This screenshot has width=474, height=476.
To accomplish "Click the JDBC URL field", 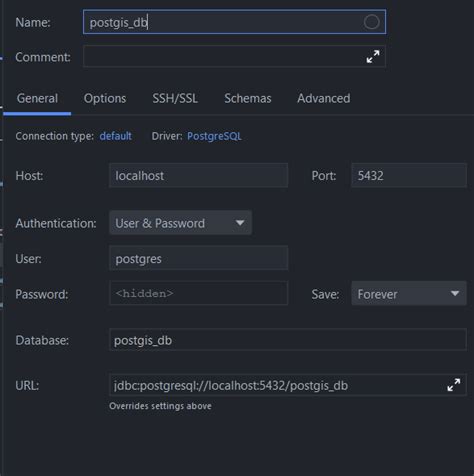I will coord(288,385).
